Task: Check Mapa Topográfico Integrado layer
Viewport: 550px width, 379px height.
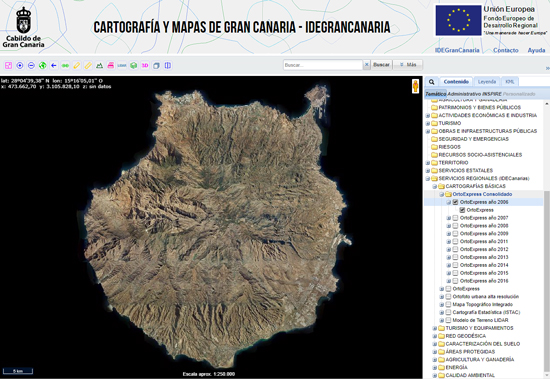Action: click(x=448, y=305)
